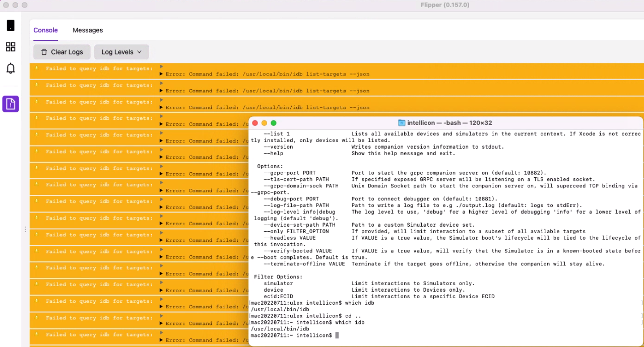644x347 pixels.
Task: Click 'Failed to query idb for targets:' in topmost row
Action: click(x=99, y=68)
